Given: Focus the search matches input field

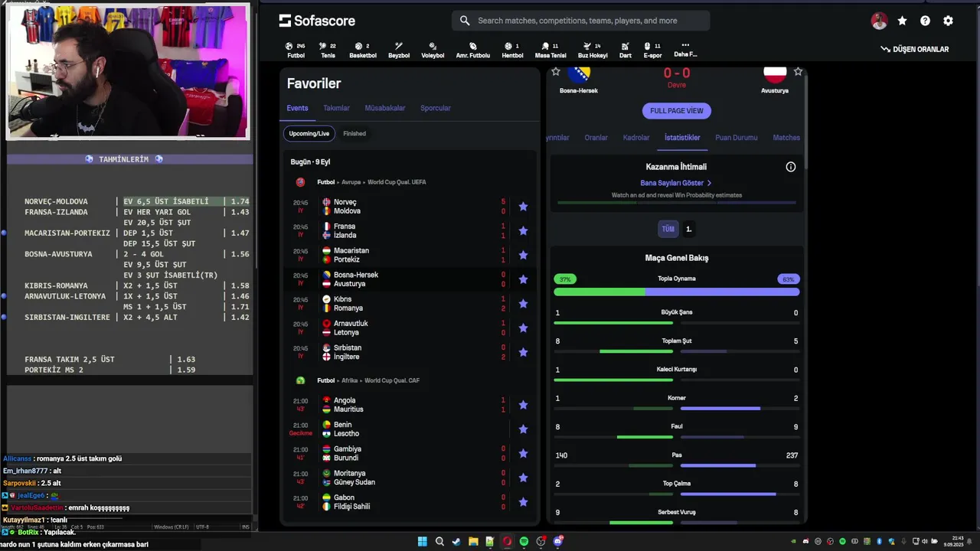Looking at the screenshot, I should (581, 21).
